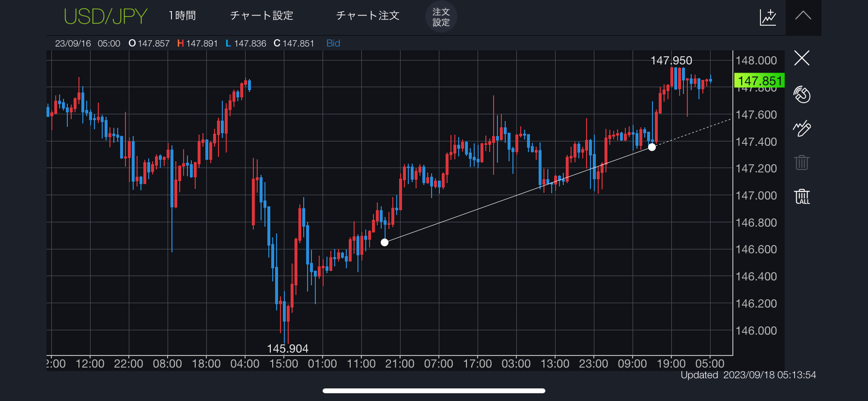Tap the 147.400 price axis label
This screenshot has width=868, height=401.
pyautogui.click(x=756, y=142)
